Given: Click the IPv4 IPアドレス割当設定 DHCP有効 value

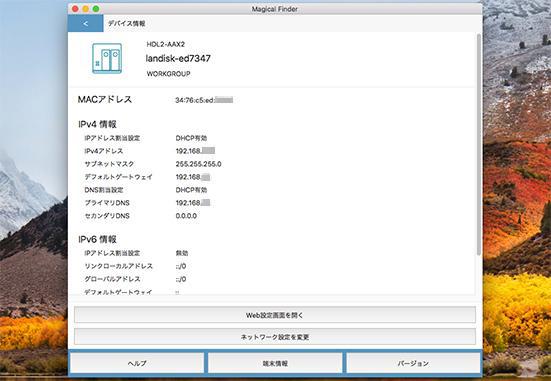Looking at the screenshot, I should point(191,138).
